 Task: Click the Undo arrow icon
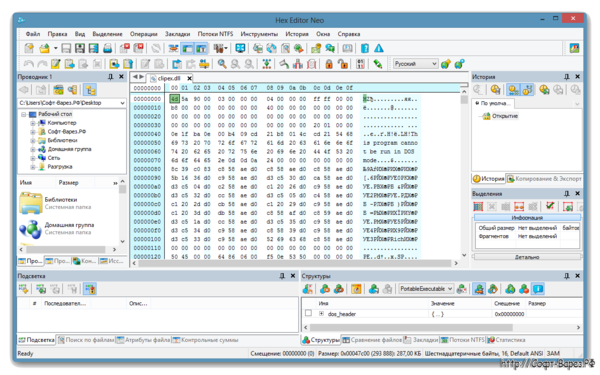point(29,64)
